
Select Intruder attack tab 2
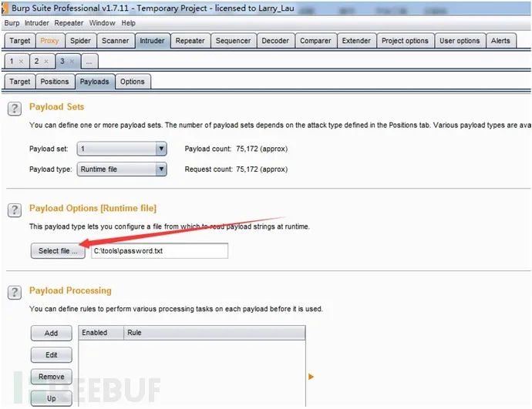tap(37, 62)
